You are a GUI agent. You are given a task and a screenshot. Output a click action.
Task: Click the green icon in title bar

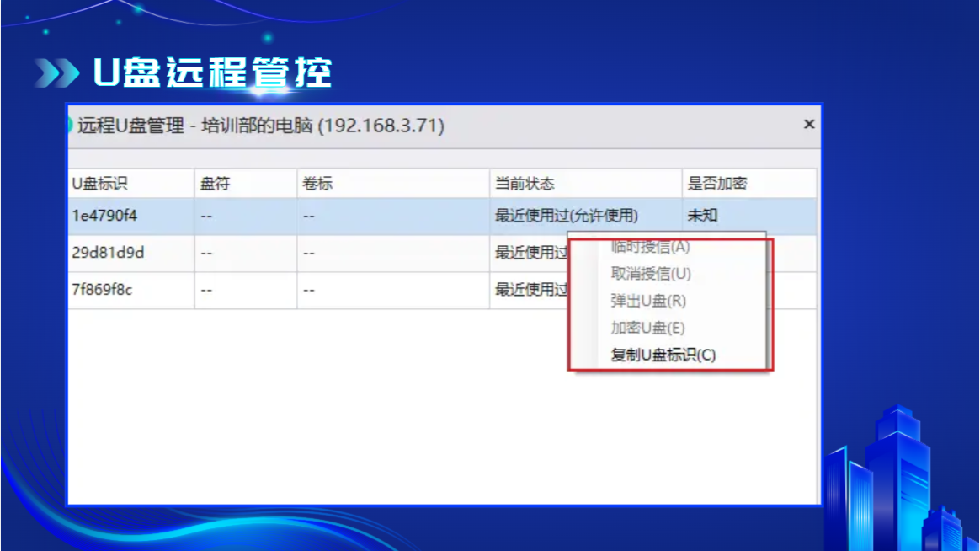point(70,125)
